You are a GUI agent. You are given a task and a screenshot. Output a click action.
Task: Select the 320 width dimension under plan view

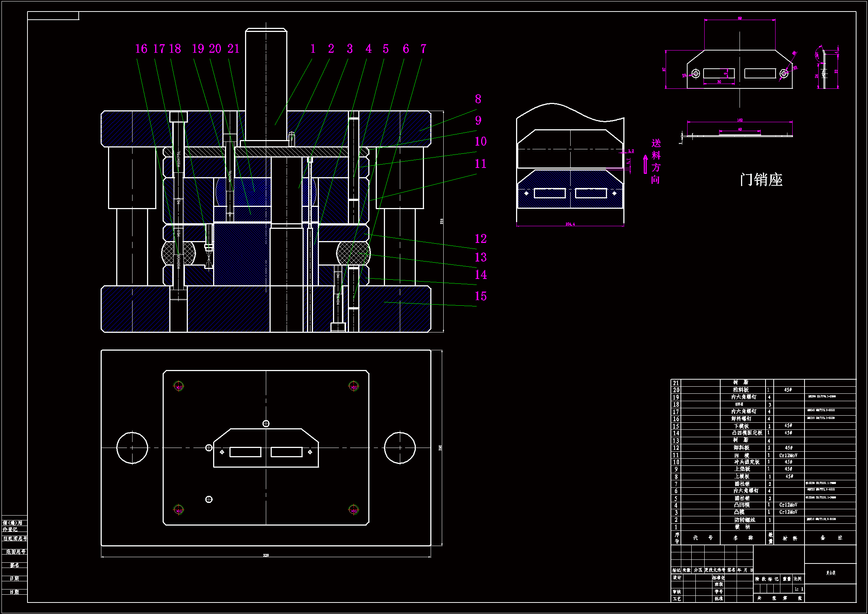coord(266,555)
